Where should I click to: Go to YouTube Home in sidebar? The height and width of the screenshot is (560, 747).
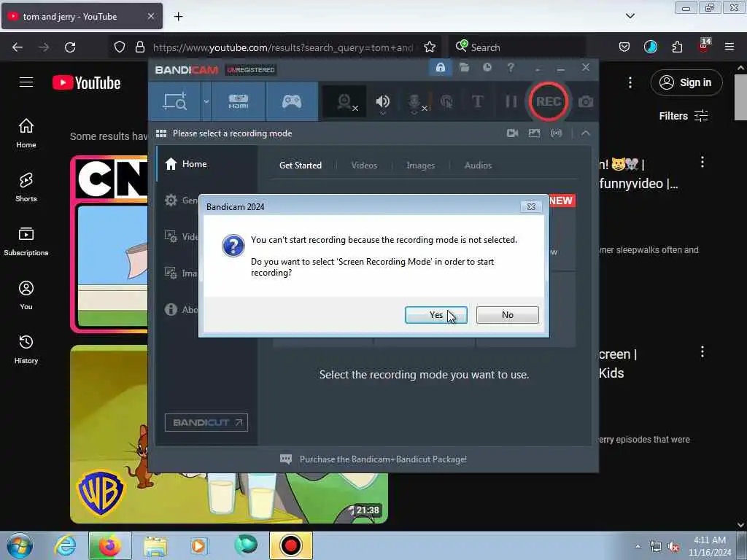pyautogui.click(x=26, y=133)
